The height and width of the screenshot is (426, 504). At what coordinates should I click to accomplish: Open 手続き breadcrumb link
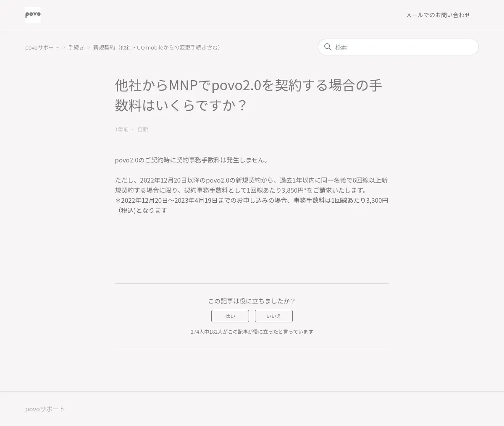coord(76,47)
